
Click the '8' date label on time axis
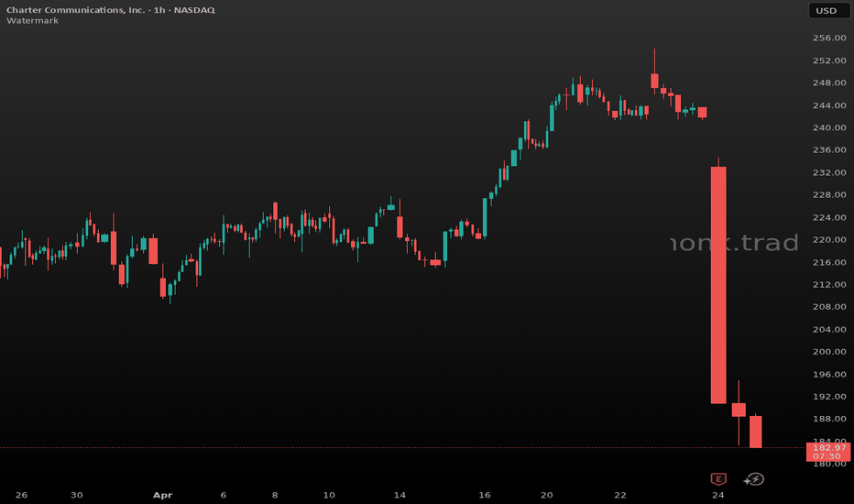[275, 495]
